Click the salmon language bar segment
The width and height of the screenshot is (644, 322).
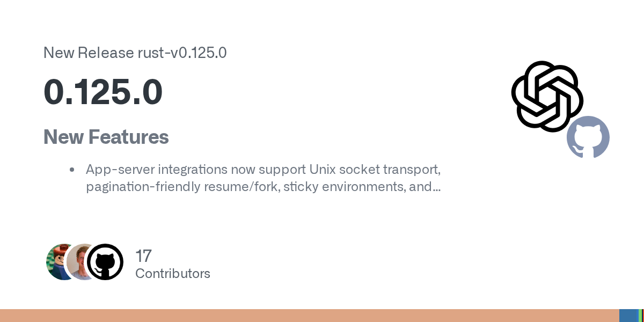[x=310, y=316]
